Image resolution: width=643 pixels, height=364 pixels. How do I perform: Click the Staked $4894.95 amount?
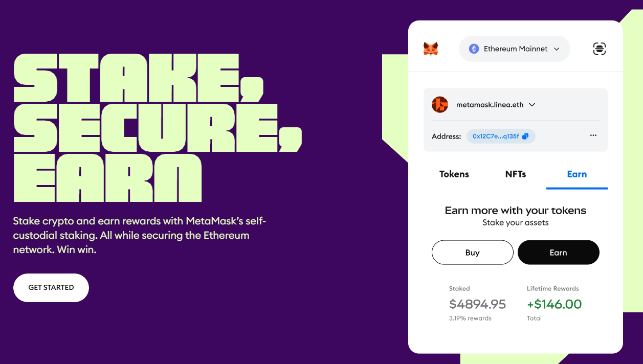click(x=477, y=304)
